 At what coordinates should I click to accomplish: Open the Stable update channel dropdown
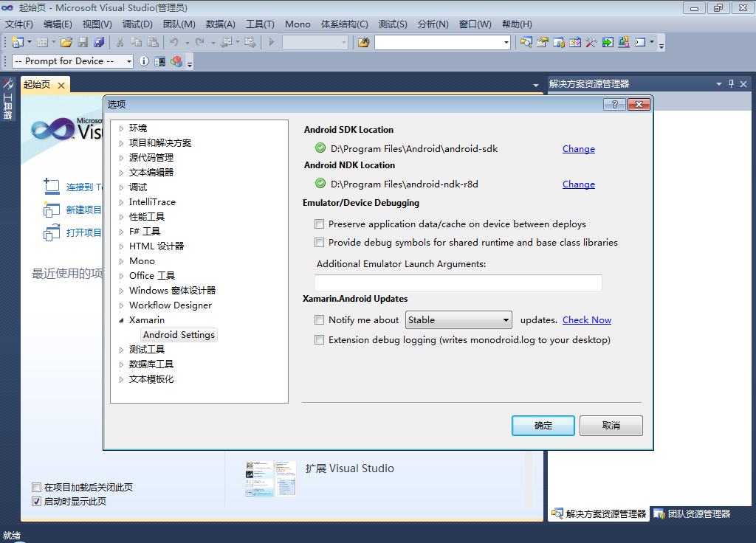click(458, 320)
